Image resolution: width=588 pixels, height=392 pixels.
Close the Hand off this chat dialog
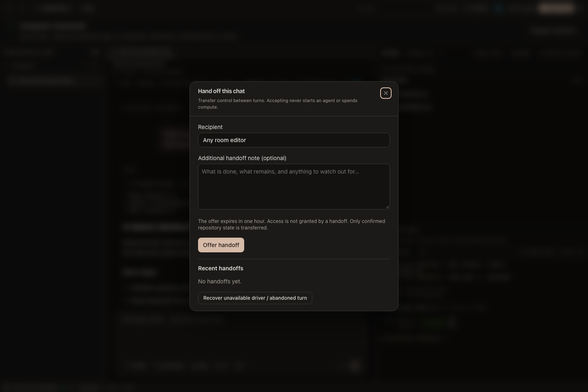pyautogui.click(x=385, y=93)
